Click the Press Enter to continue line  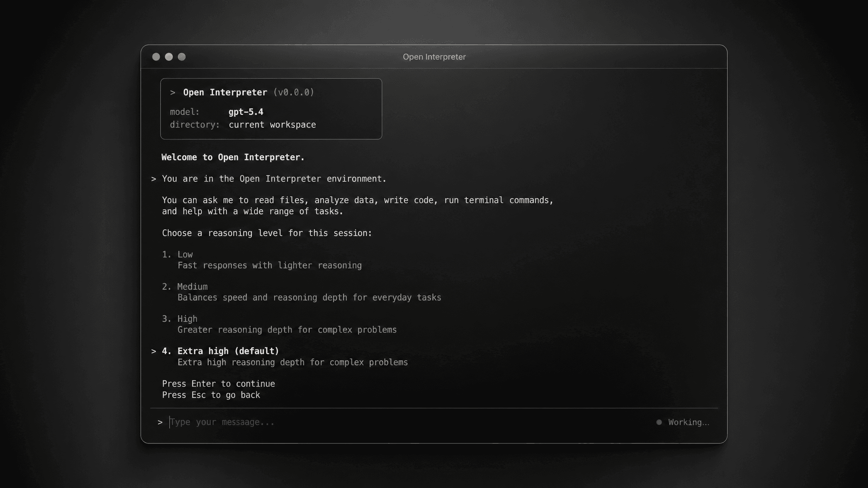(218, 383)
